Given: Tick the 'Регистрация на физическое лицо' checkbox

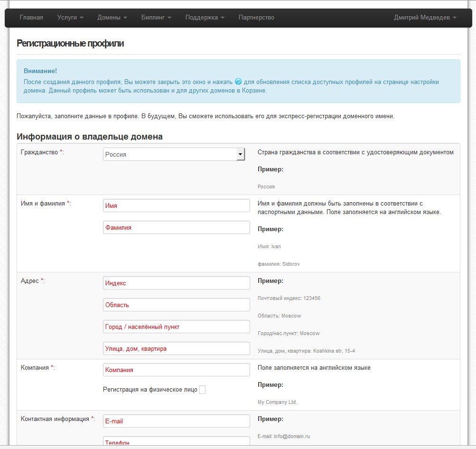Looking at the screenshot, I should pos(202,390).
